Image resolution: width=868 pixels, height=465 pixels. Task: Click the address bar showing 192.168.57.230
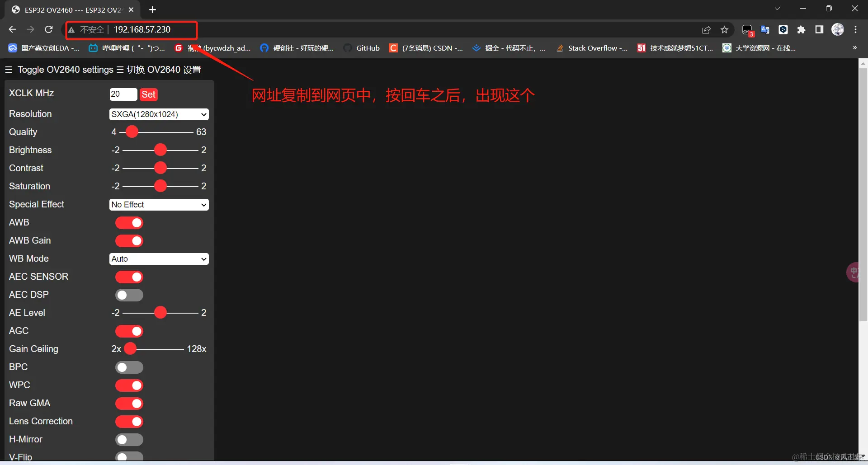click(x=142, y=29)
